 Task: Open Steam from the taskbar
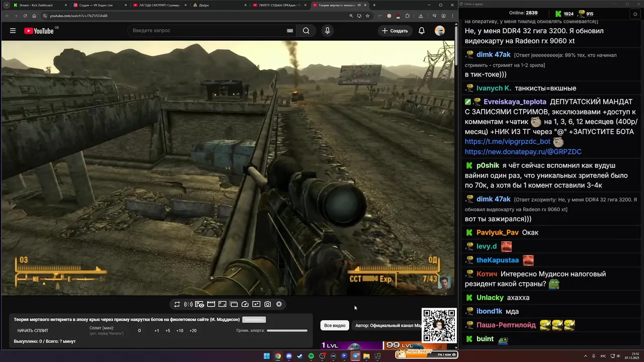tap(300, 356)
